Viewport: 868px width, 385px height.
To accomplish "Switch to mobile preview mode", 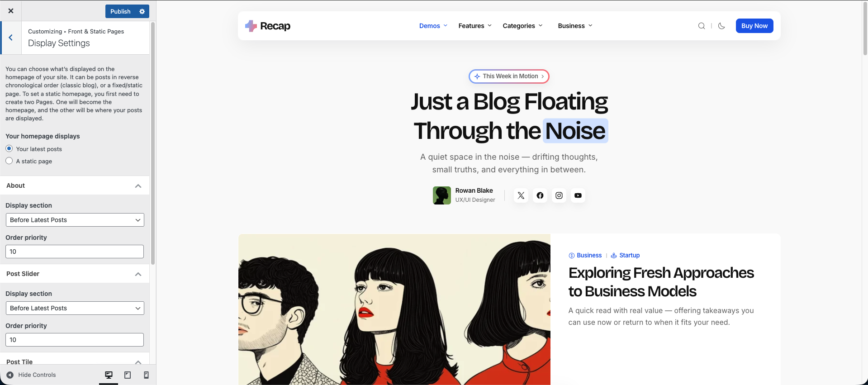I will pyautogui.click(x=146, y=375).
